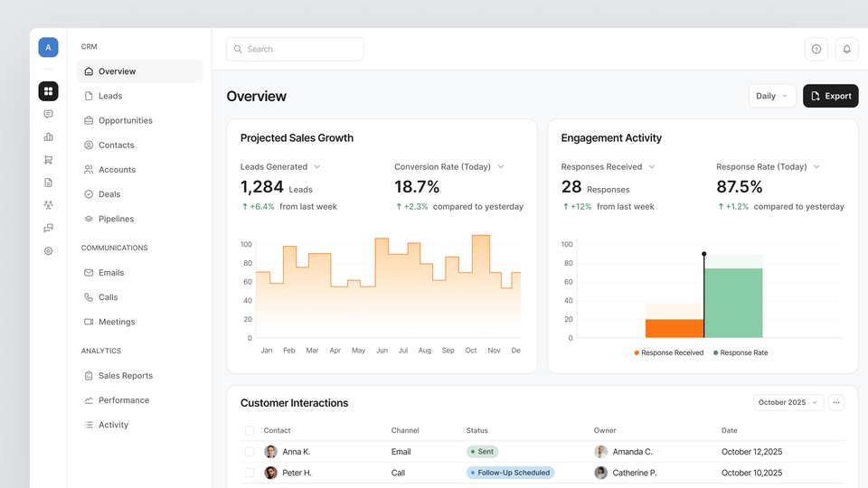Toggle the select-all checkbox in table header

tap(250, 431)
